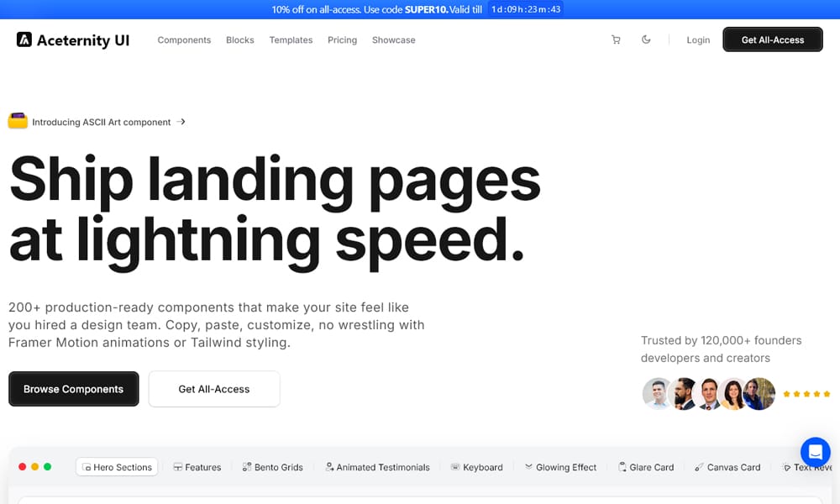Open the Components menu
This screenshot has height=504, width=840.
click(x=184, y=39)
